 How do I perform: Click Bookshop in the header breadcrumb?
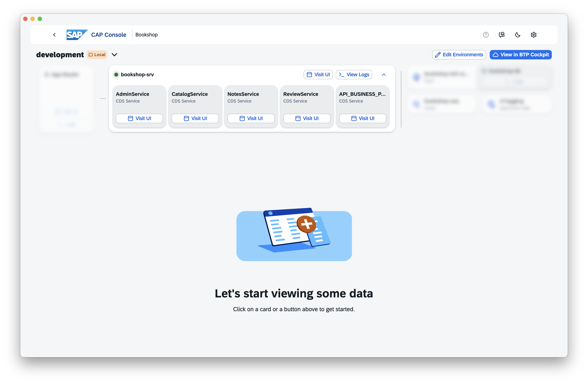tap(146, 35)
